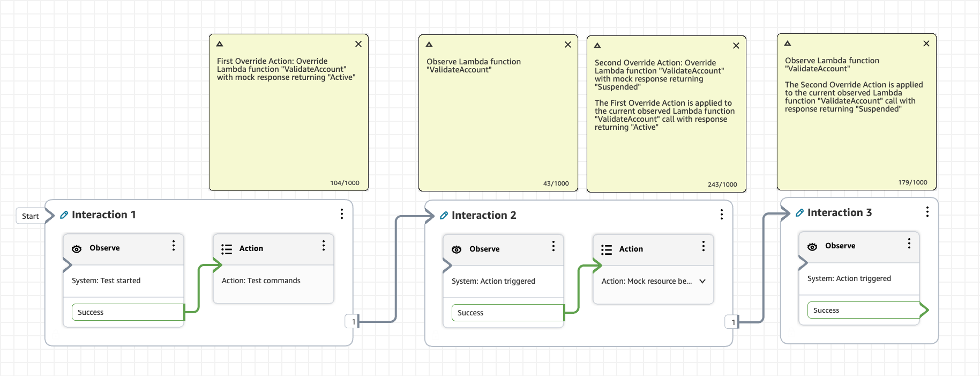Close the 43/1000 Observe Lambda note
Screen dimensions: 980x376
point(568,45)
